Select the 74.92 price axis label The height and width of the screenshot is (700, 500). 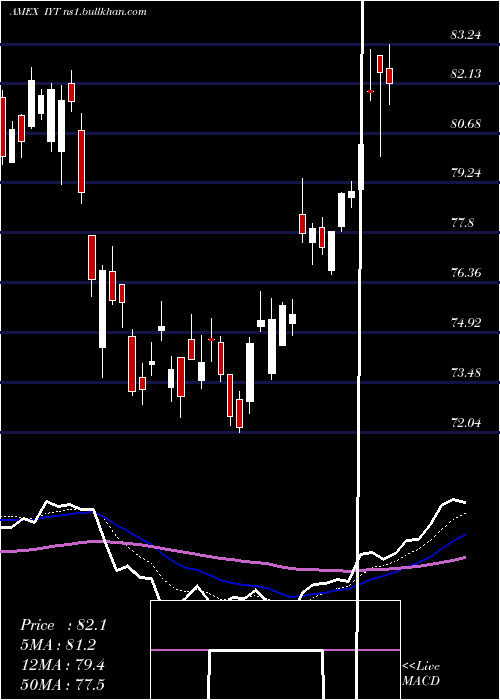click(x=466, y=322)
